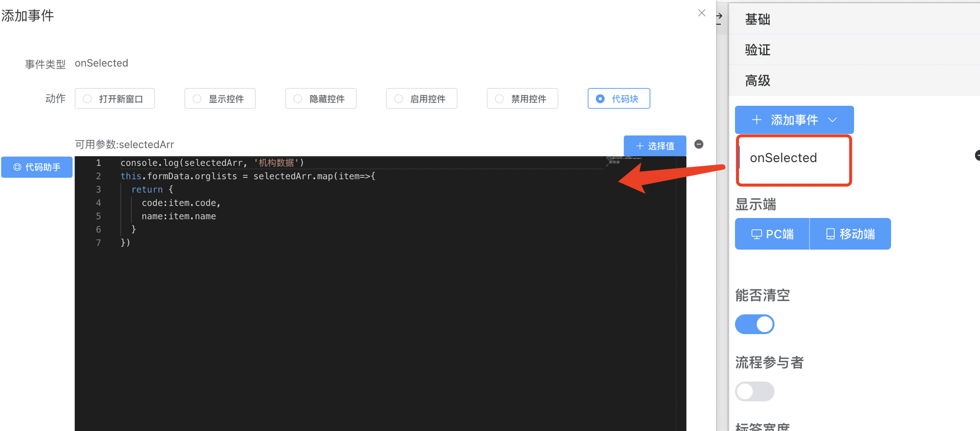The width and height of the screenshot is (980, 431).
Task: Select the 打开新窗口 radio option
Action: pyautogui.click(x=87, y=99)
